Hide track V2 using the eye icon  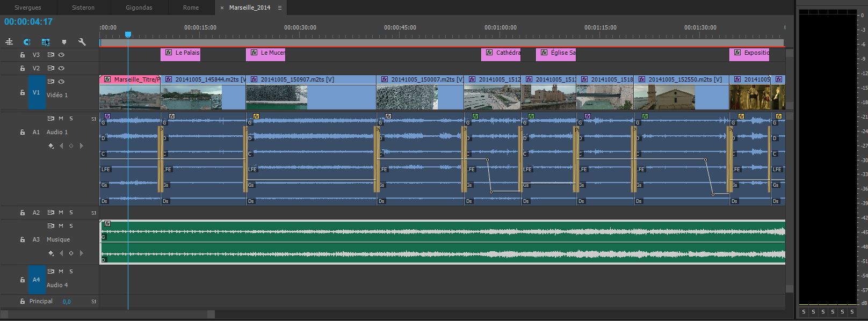coord(61,68)
